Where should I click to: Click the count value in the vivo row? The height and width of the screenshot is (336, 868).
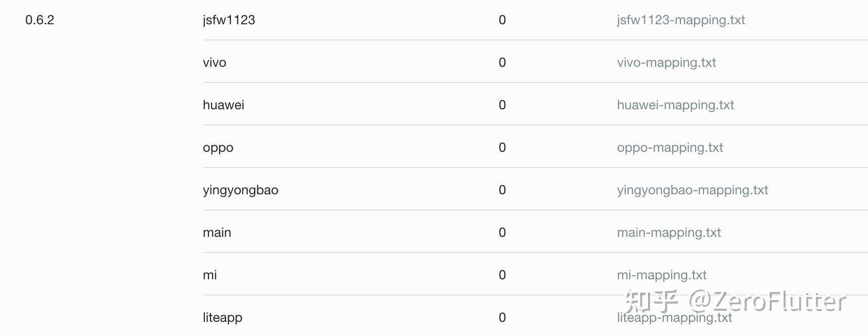click(x=502, y=63)
